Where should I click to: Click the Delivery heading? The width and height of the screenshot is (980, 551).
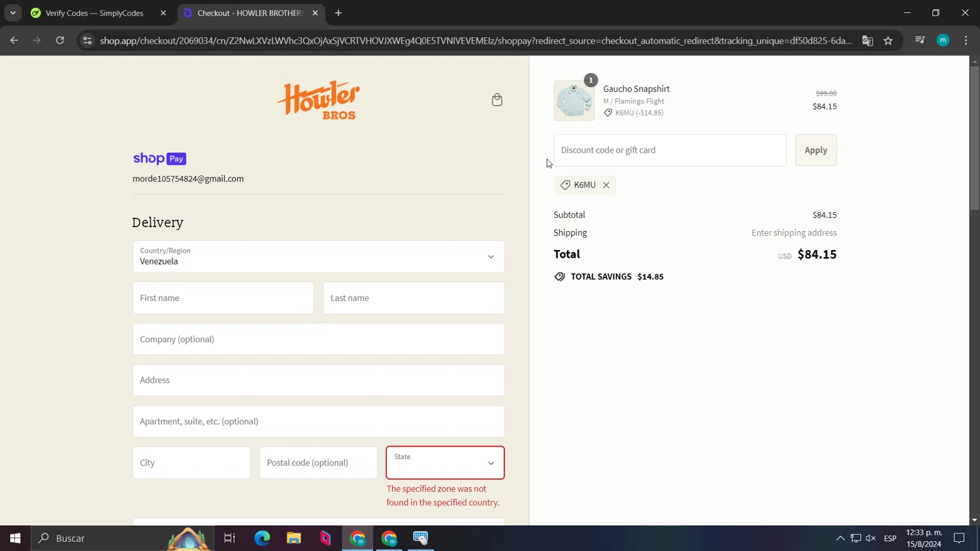tap(157, 223)
